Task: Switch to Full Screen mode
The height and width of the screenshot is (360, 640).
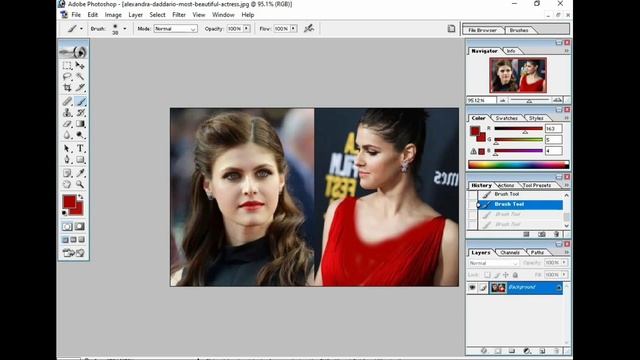Action: [82, 240]
